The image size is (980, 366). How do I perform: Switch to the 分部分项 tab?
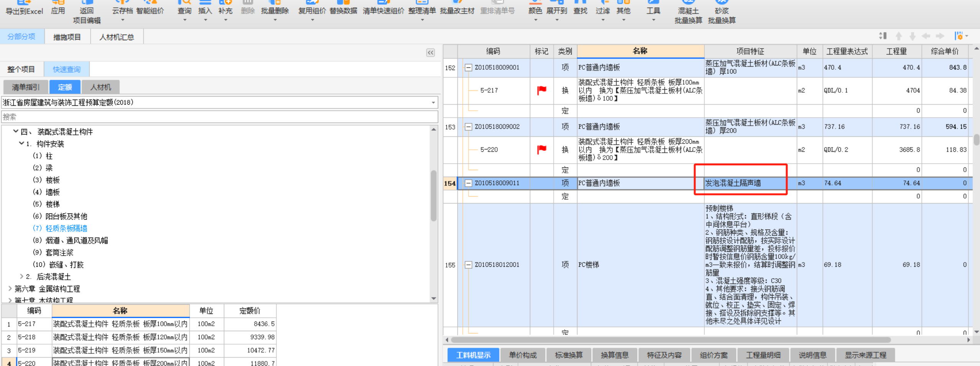21,37
